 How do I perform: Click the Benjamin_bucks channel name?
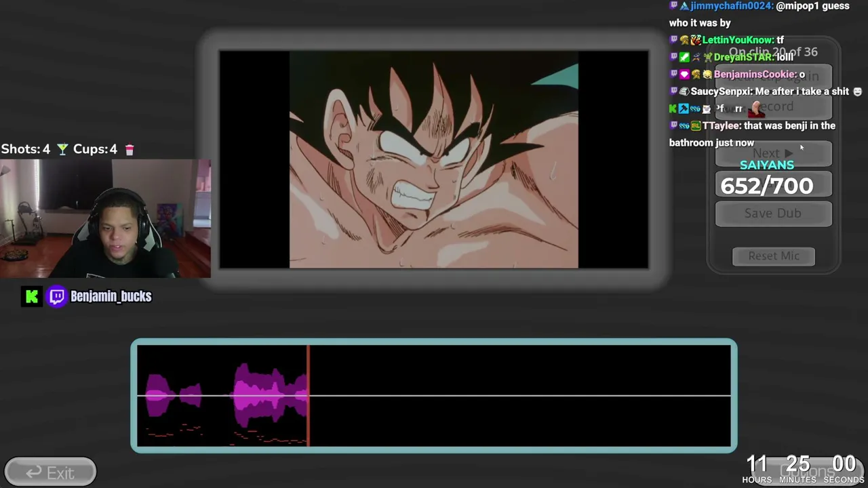pyautogui.click(x=111, y=296)
